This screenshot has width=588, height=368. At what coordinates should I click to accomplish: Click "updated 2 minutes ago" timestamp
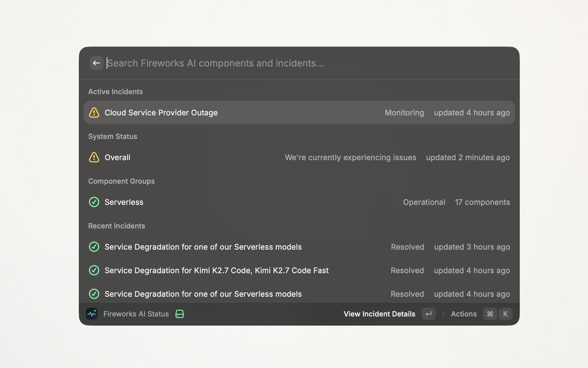468,158
